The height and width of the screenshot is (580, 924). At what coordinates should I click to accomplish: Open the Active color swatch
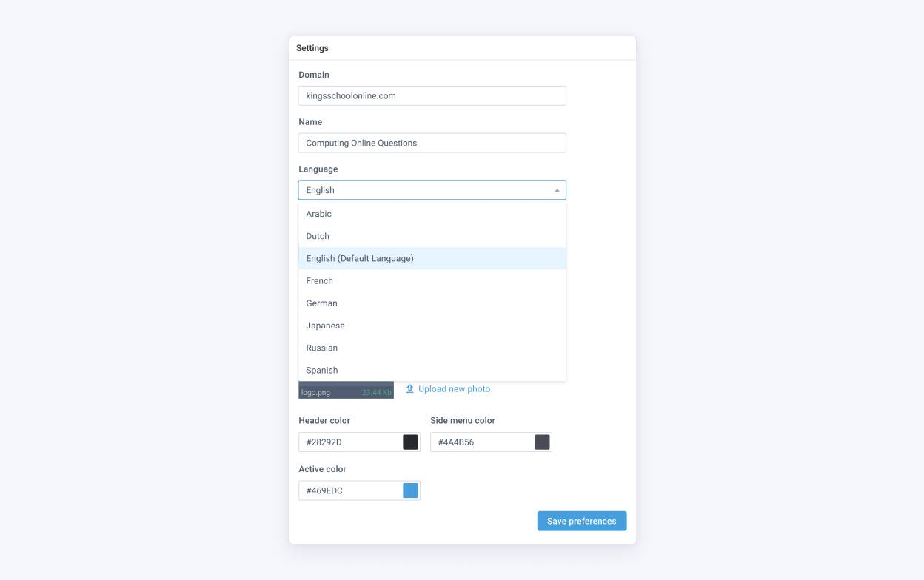[410, 490]
